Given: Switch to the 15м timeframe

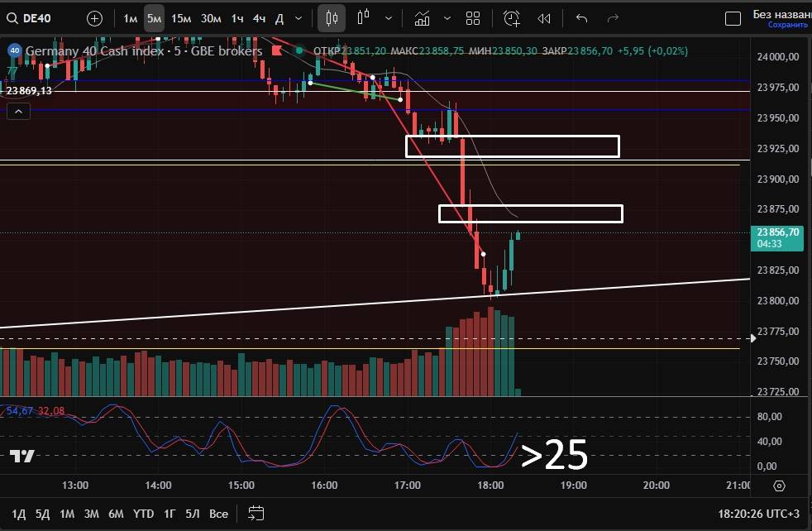Looking at the screenshot, I should coord(181,18).
